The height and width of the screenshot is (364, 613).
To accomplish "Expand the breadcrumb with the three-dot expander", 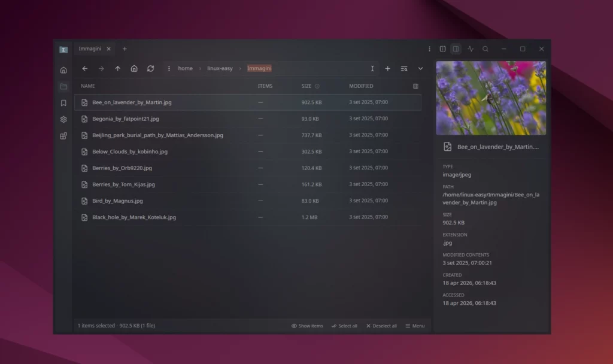I will pyautogui.click(x=169, y=68).
